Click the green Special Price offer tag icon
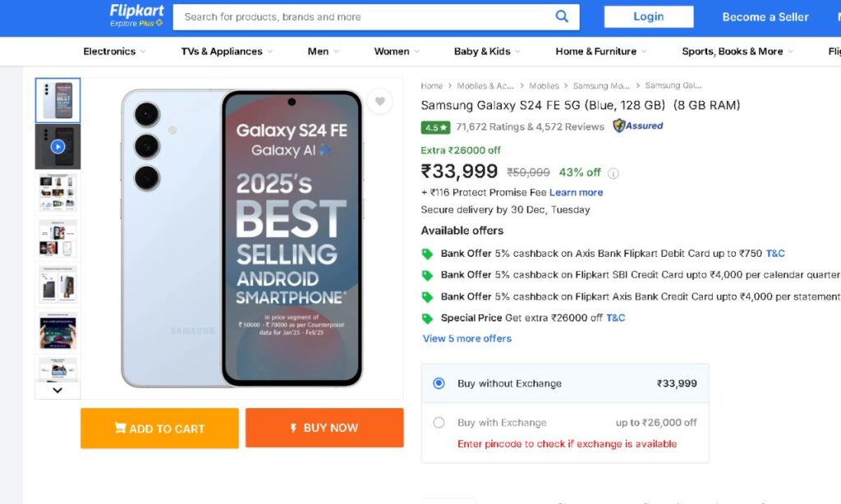Image resolution: width=841 pixels, height=504 pixels. [427, 318]
